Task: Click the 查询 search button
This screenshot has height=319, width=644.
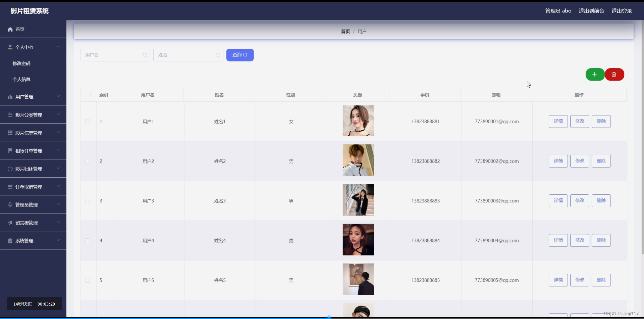Action: (x=239, y=55)
